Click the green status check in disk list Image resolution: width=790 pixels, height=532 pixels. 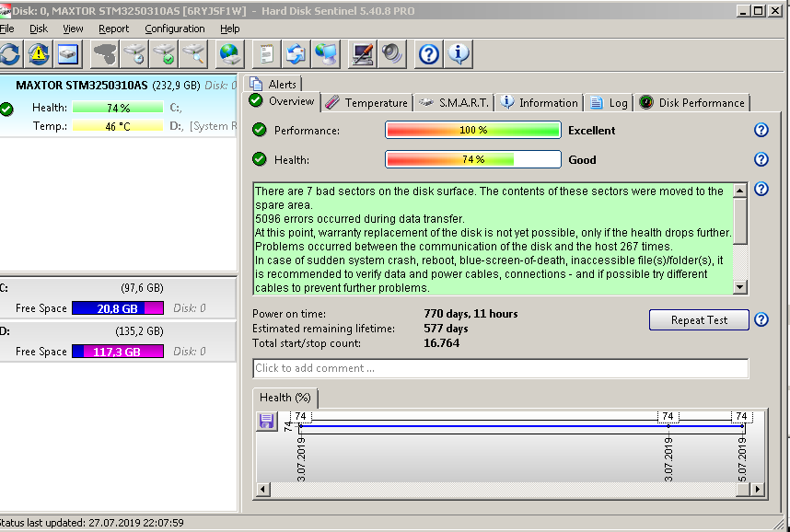coord(6,109)
